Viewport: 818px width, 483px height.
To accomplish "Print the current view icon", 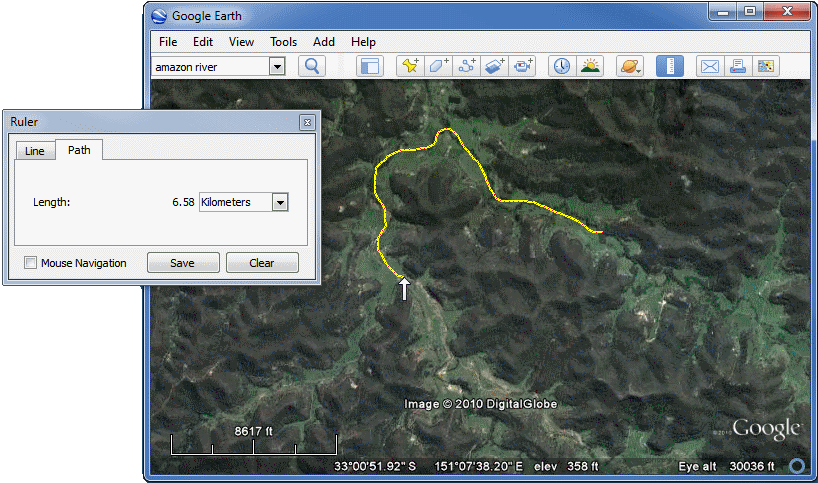I will (x=738, y=66).
